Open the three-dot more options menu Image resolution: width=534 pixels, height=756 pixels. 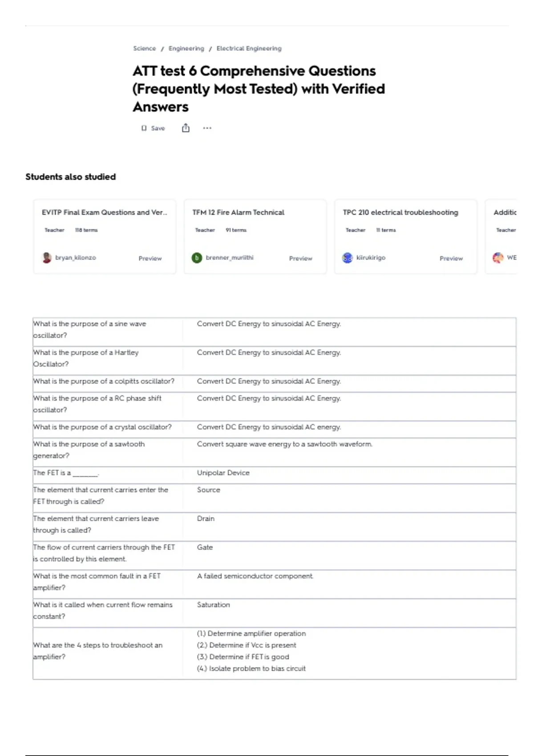pos(207,128)
